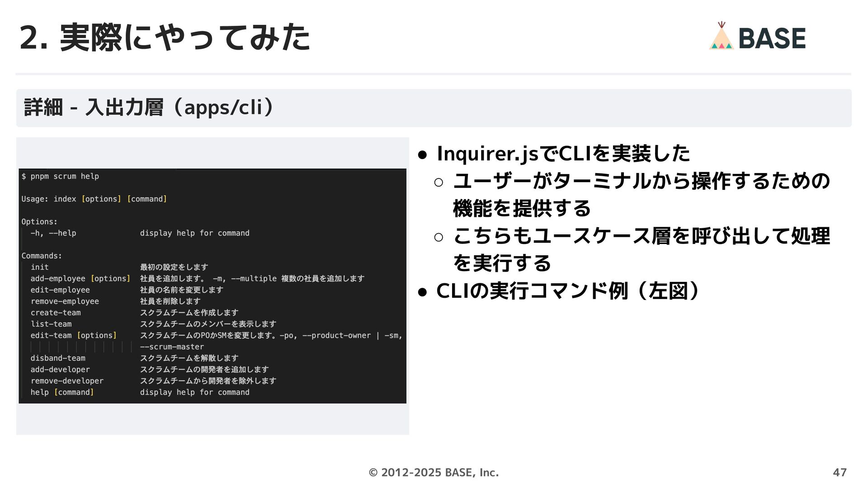Viewport: 868px width, 488px height.
Task: Click the 'disband-team' command entry
Action: pyautogui.click(x=58, y=358)
